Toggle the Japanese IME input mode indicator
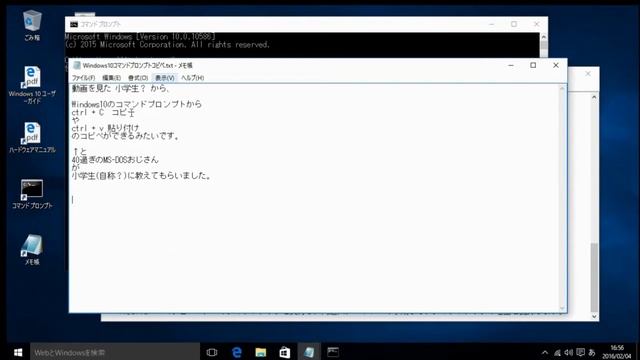Screen dimensions: 640x360 592,353
